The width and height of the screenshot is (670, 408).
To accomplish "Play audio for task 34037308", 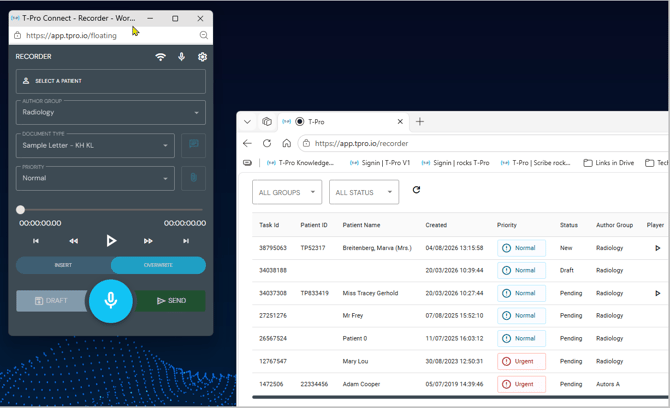I will (x=658, y=293).
